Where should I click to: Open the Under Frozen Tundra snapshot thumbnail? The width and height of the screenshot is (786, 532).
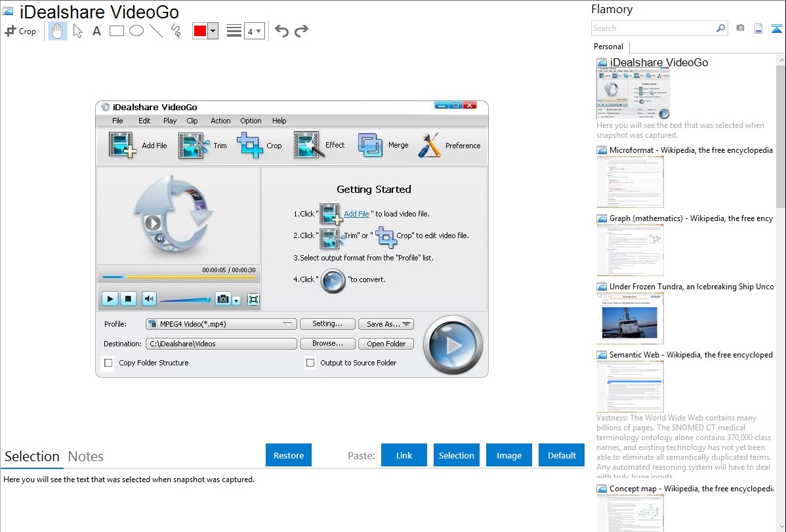[x=630, y=318]
